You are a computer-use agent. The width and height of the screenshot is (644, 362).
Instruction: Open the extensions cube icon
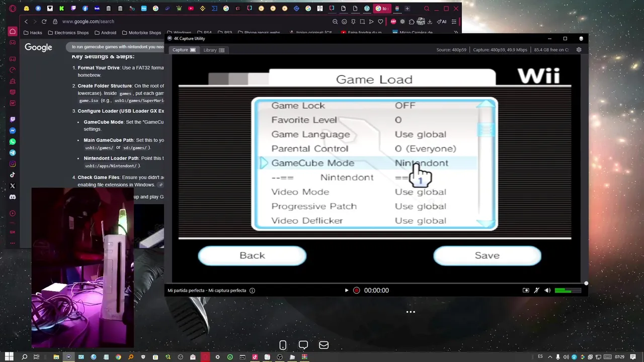pyautogui.click(x=412, y=22)
